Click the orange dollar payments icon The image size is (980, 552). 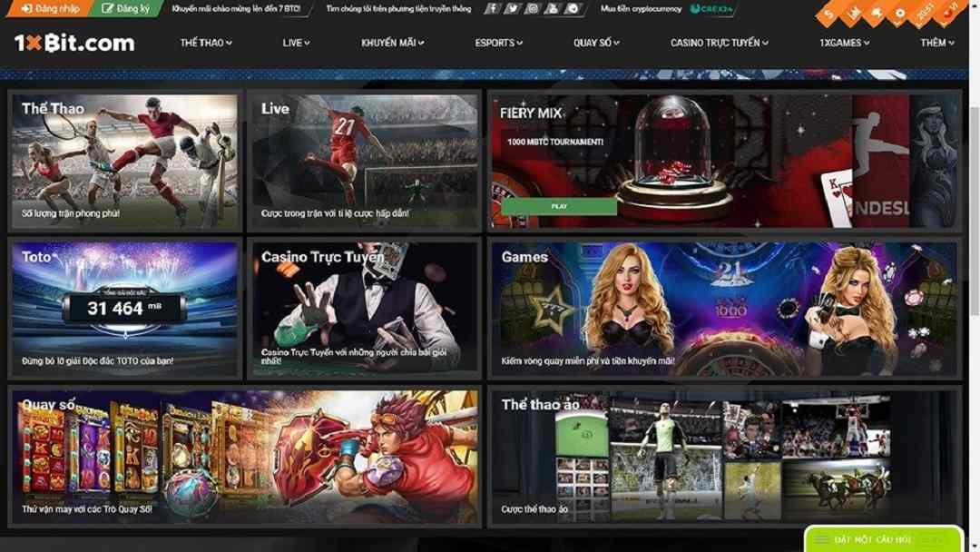pos(828,13)
